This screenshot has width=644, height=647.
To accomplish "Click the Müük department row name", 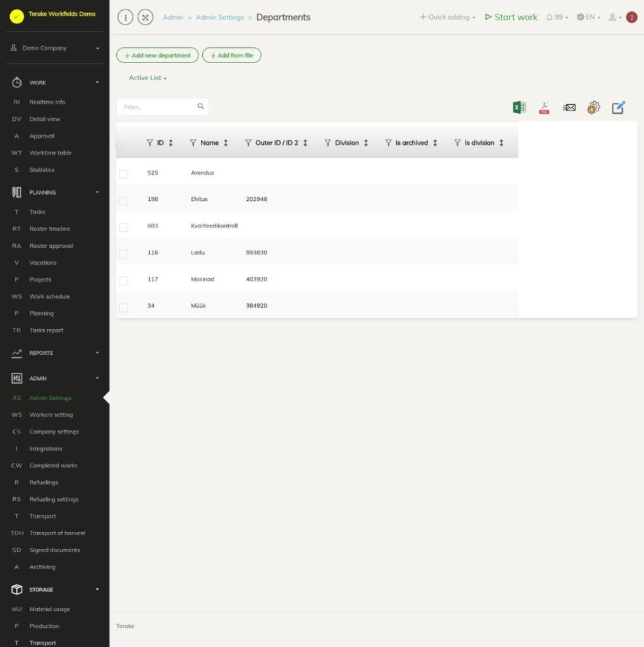I will click(198, 306).
